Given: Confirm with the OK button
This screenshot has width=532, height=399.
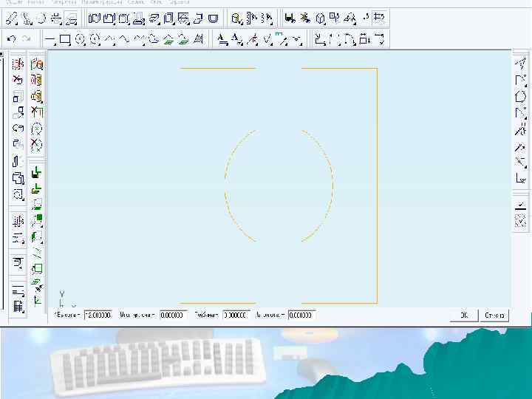Looking at the screenshot, I should click(464, 316).
